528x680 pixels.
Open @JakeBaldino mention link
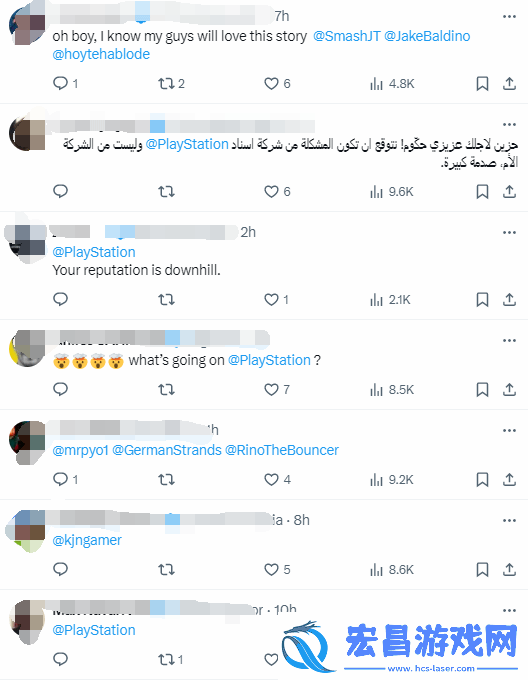point(427,36)
